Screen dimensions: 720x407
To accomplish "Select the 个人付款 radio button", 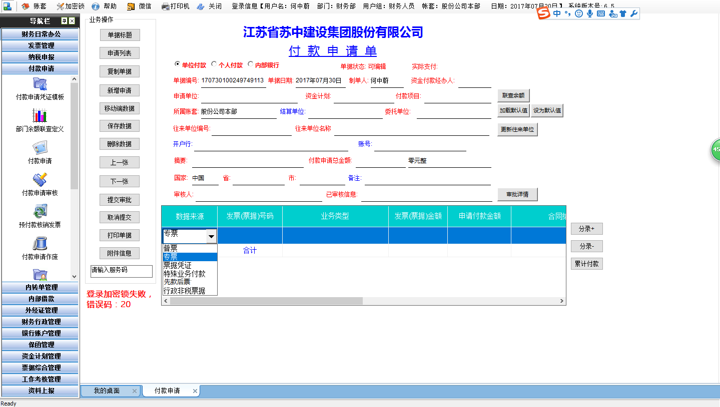I will point(214,64).
